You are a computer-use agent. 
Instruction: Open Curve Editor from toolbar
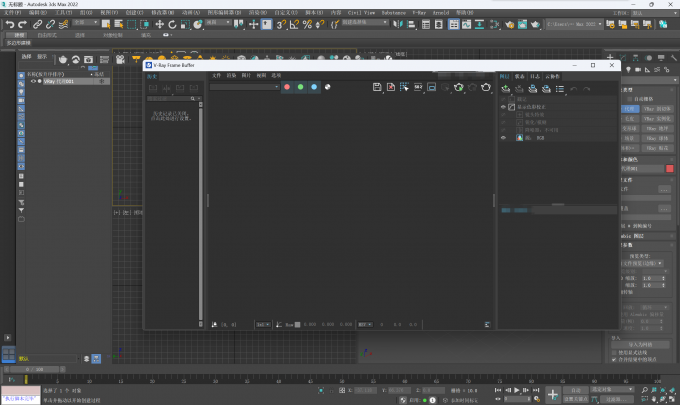click(467, 24)
